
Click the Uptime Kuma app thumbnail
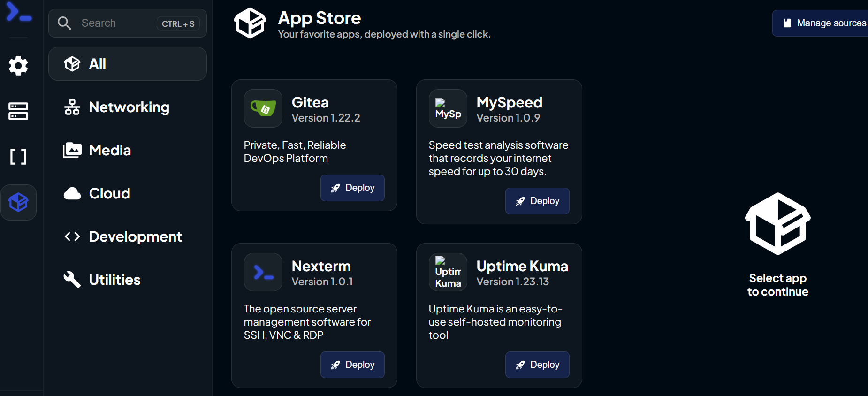(448, 272)
